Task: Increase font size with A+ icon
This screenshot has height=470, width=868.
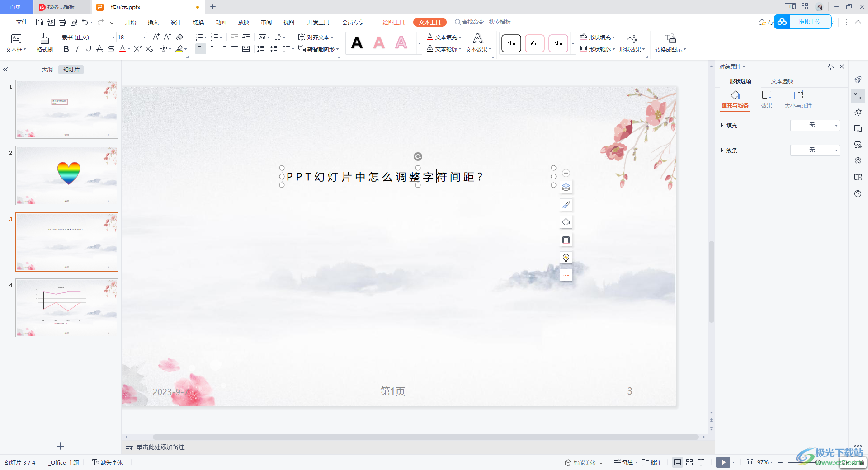Action: (x=156, y=37)
